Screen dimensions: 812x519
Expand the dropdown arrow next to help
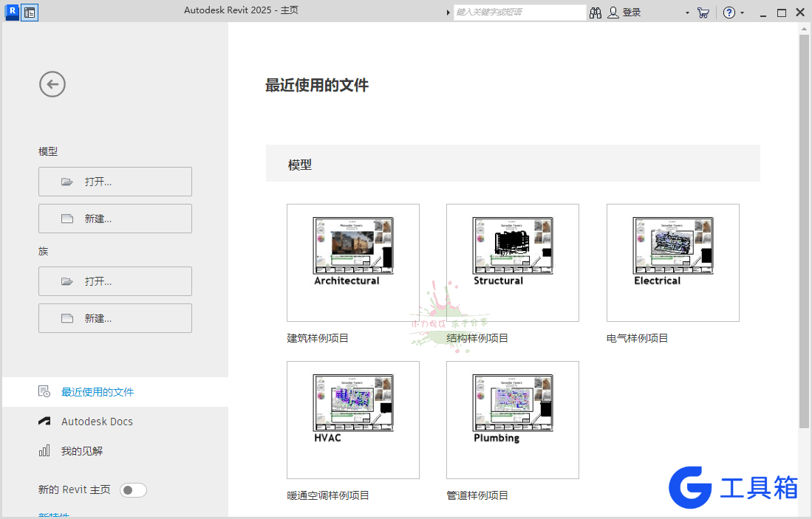click(742, 13)
